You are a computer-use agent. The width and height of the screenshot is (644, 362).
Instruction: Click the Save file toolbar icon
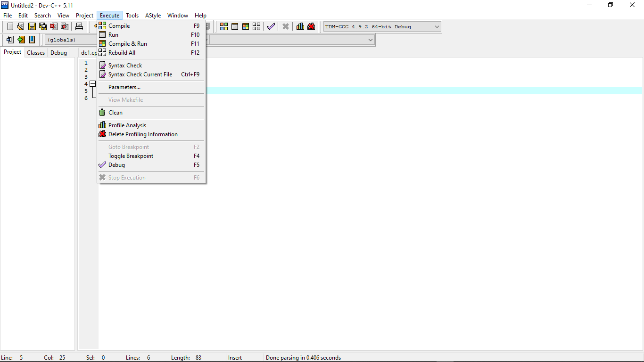pos(32,26)
